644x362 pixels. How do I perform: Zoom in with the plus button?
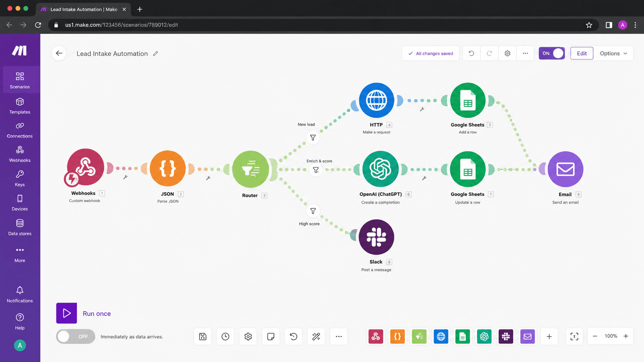[626, 336]
